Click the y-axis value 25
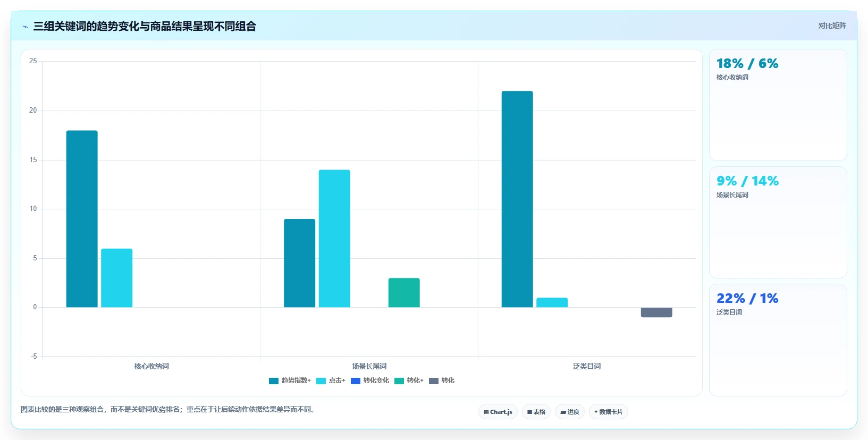868x440 pixels. coord(33,61)
